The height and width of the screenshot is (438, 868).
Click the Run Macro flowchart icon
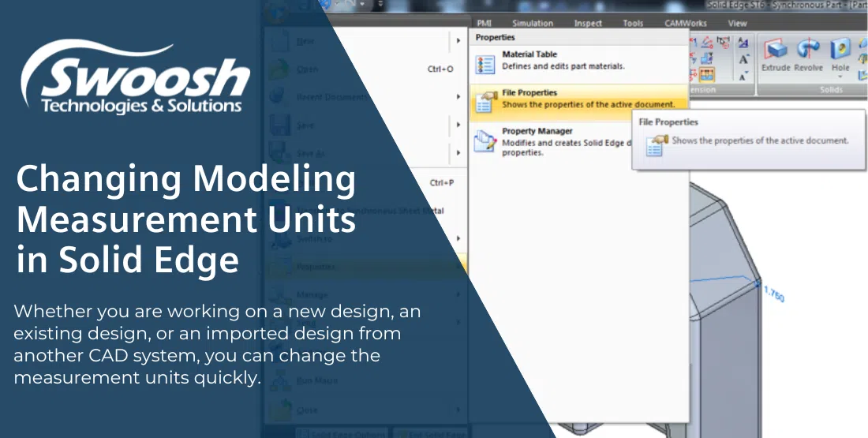tap(279, 380)
